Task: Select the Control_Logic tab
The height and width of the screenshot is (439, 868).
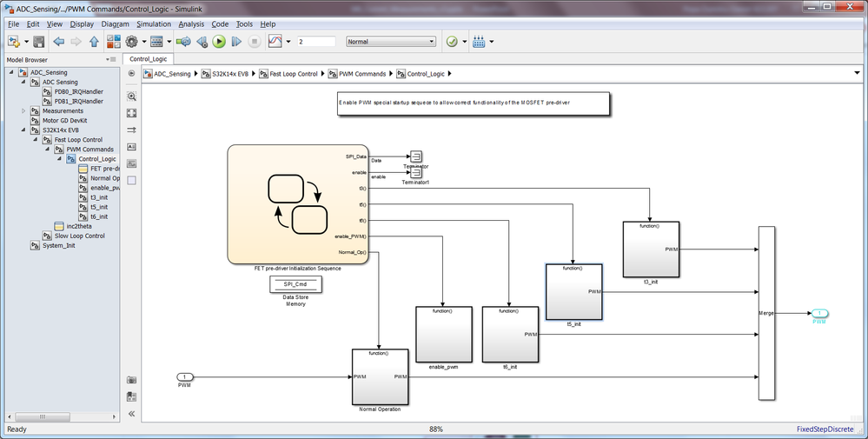Action: [x=148, y=59]
